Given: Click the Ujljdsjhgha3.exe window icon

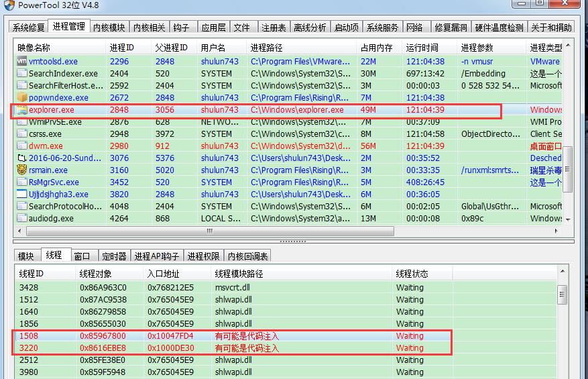Looking at the screenshot, I should point(21,194).
